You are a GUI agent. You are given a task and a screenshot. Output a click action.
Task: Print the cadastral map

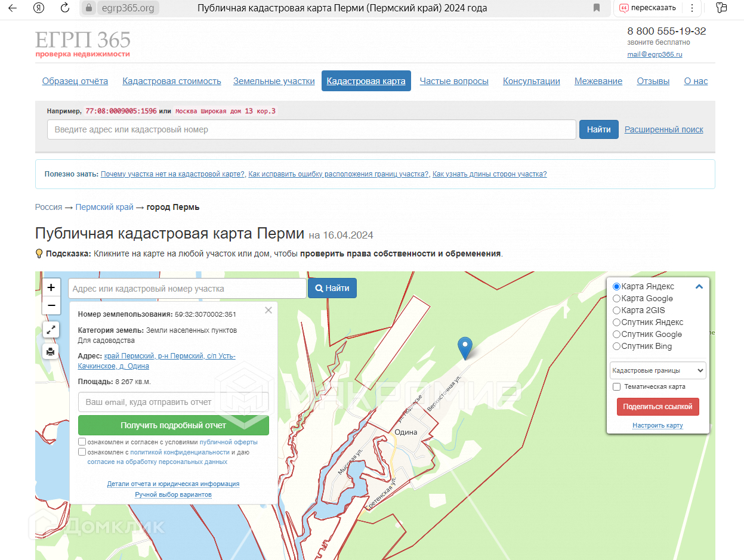click(51, 351)
